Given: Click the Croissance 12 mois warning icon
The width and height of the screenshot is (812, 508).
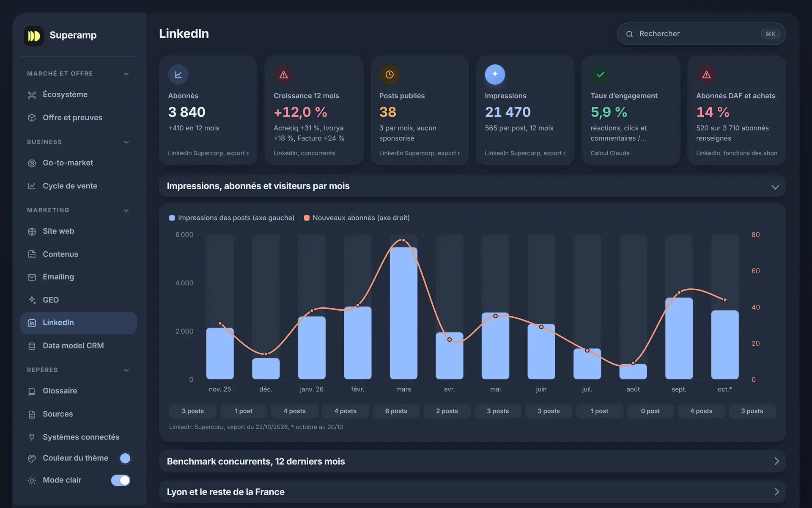Looking at the screenshot, I should point(284,75).
